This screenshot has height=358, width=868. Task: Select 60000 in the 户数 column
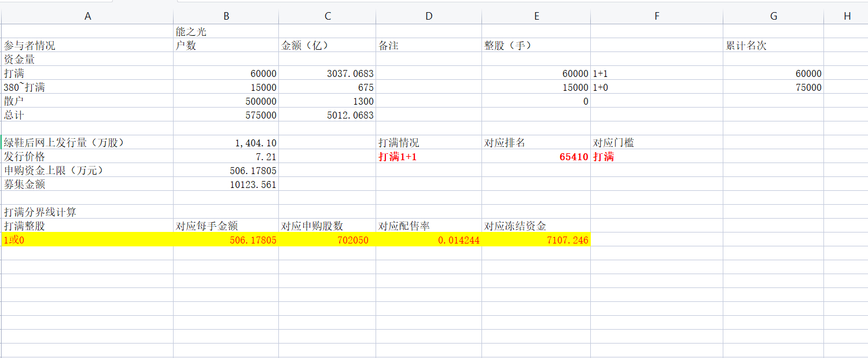pos(226,73)
